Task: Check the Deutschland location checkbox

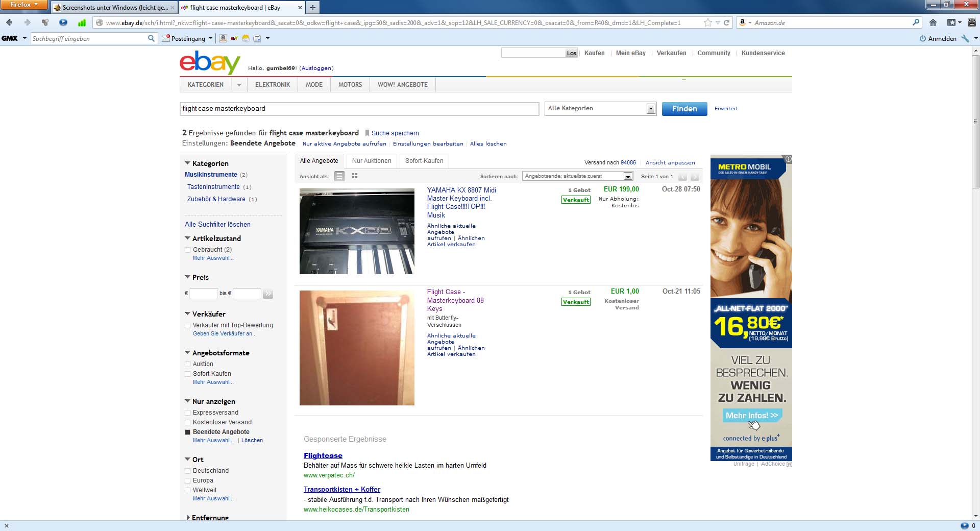Action: pyautogui.click(x=187, y=471)
